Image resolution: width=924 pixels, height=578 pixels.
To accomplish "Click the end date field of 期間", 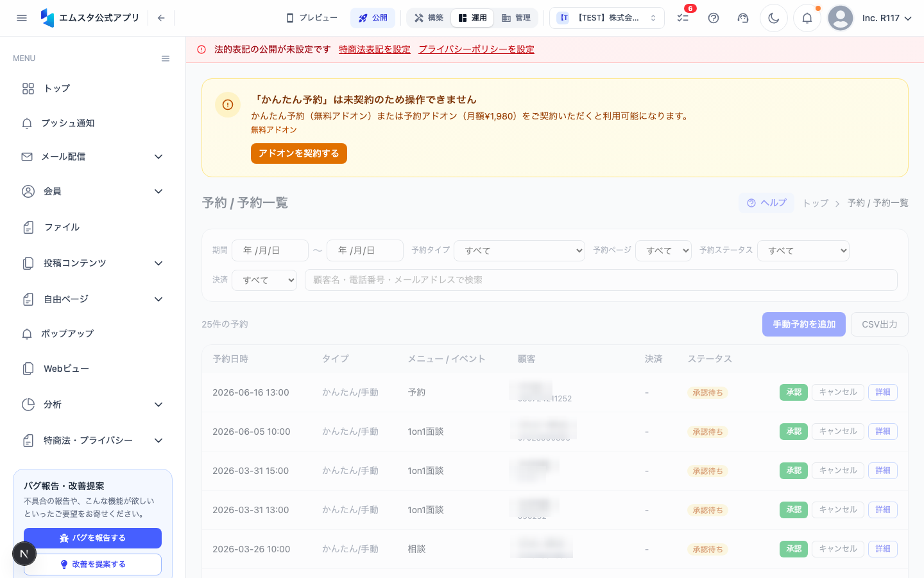I will click(x=365, y=250).
